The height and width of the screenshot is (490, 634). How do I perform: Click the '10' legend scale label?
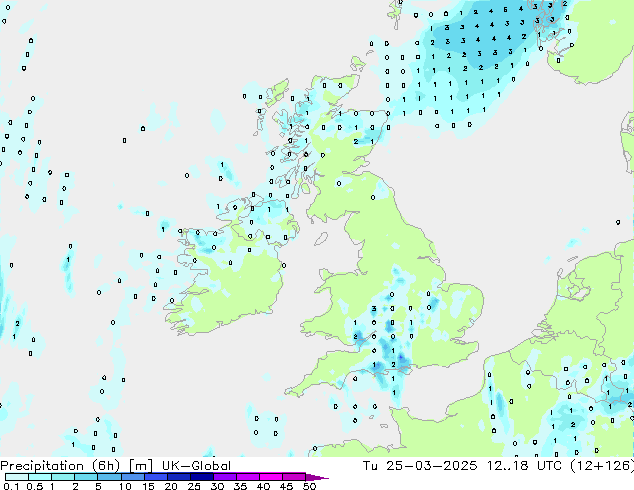tap(125, 486)
